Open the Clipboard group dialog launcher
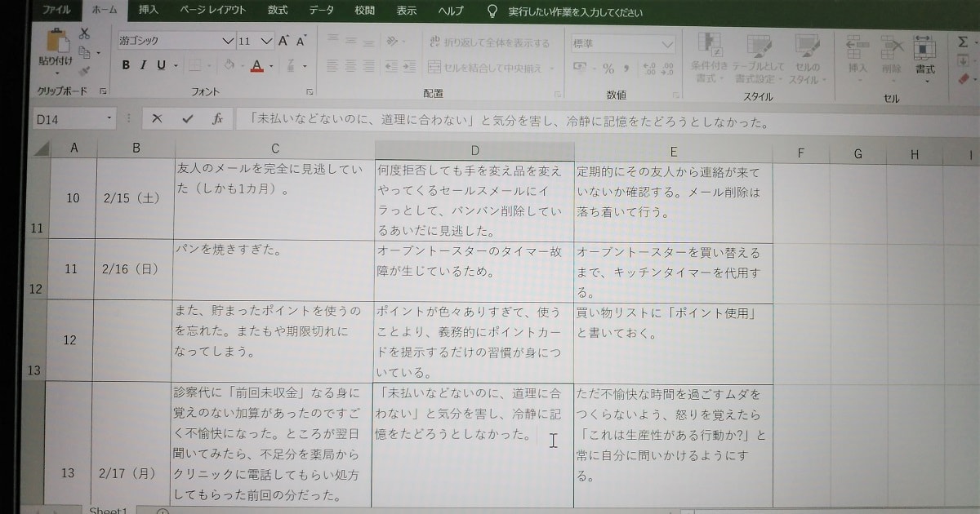The width and height of the screenshot is (980, 514). pos(104,92)
